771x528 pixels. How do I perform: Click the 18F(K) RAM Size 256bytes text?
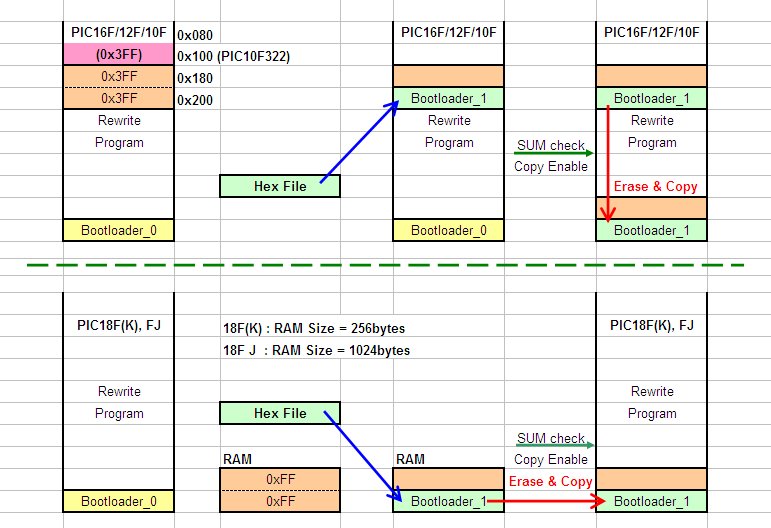click(313, 329)
